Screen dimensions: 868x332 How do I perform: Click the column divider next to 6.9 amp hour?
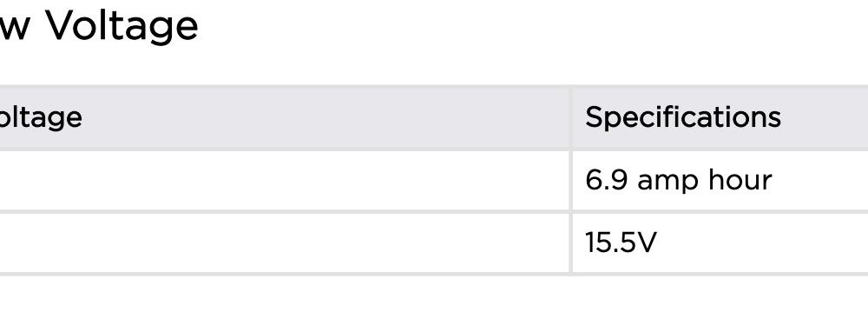[x=571, y=180]
